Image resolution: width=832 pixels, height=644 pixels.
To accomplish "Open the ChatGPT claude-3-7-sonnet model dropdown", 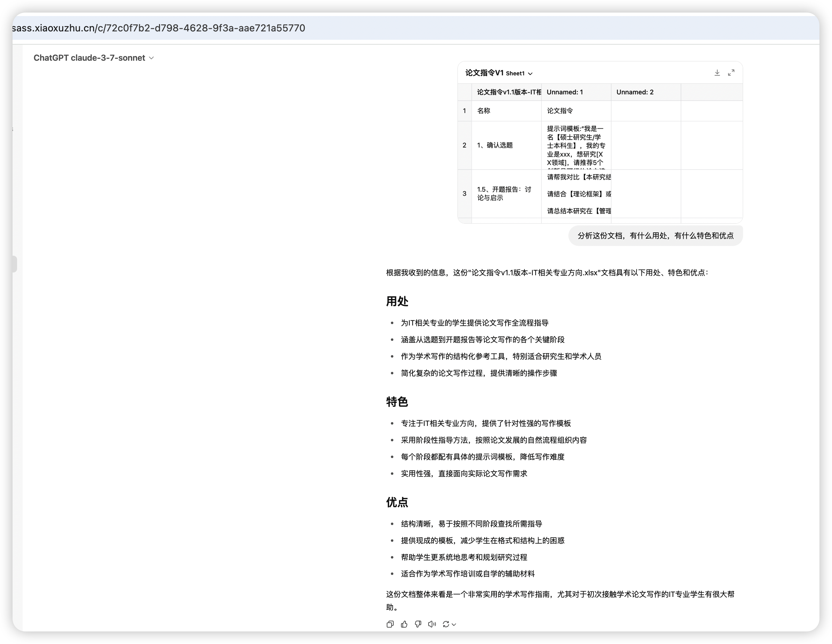I will [93, 58].
